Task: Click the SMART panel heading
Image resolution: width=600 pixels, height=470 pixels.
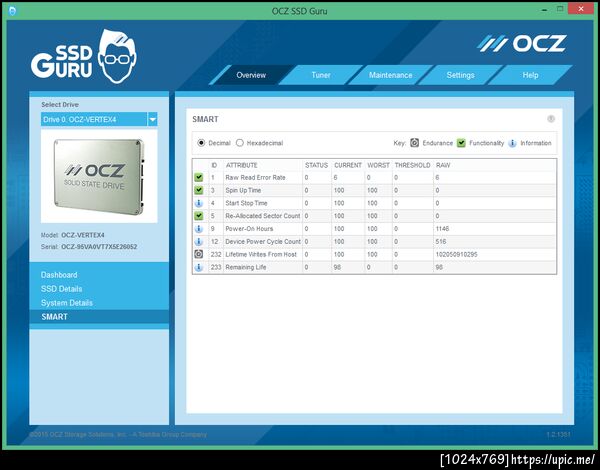Action: click(205, 119)
